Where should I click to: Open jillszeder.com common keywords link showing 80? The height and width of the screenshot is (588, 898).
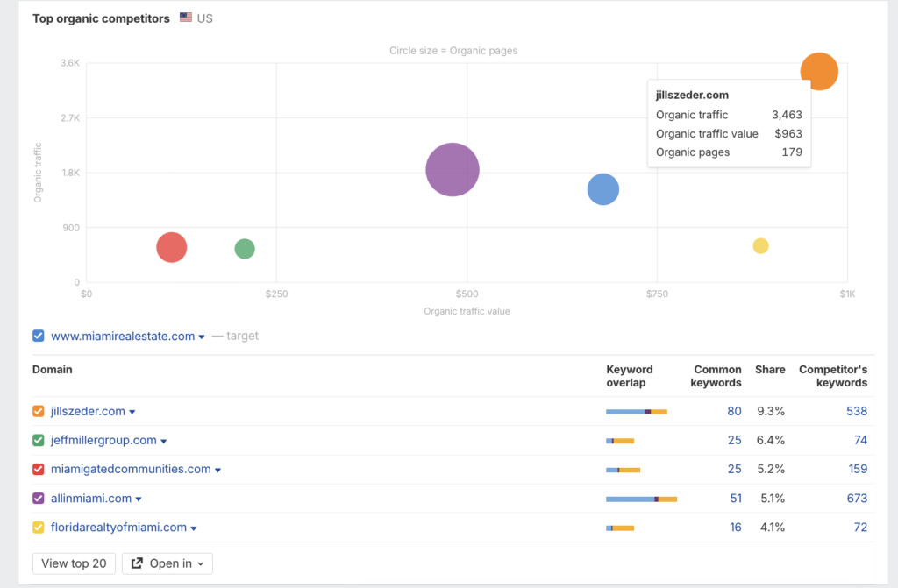click(x=734, y=411)
